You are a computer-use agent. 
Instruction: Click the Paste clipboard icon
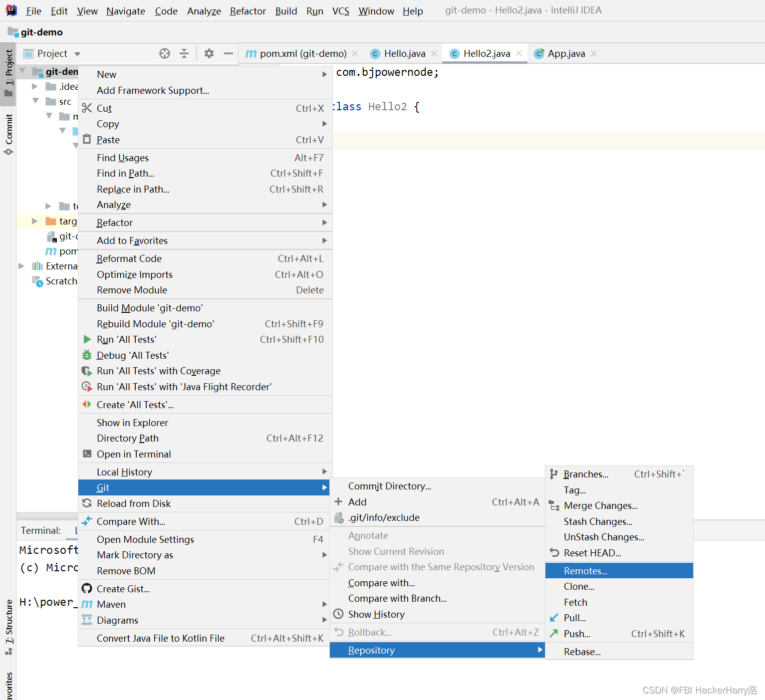[87, 139]
